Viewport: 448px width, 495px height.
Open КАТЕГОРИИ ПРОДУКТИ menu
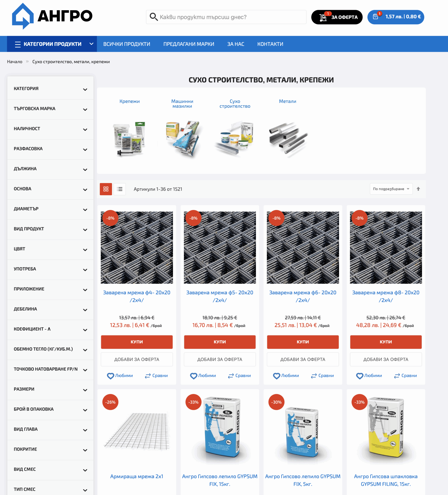click(x=52, y=44)
